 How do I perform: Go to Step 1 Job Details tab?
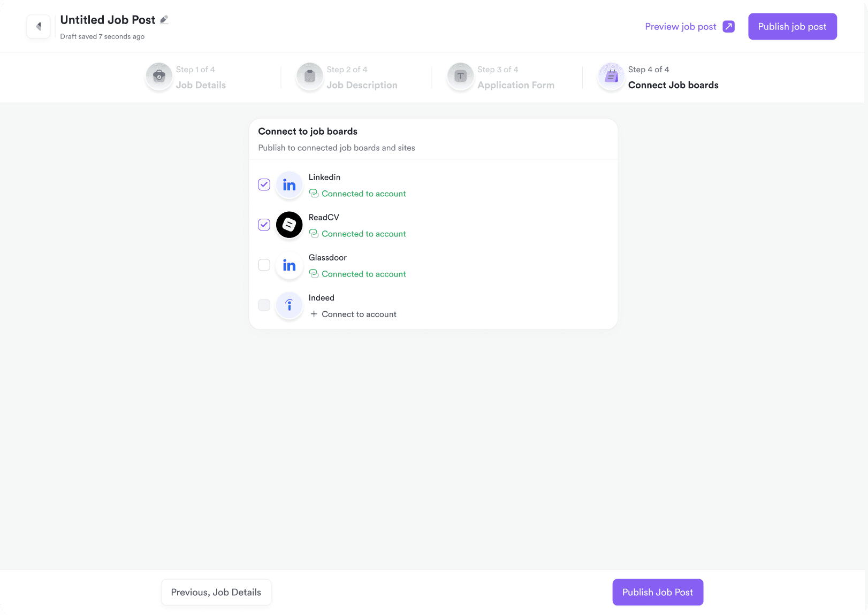201,85
